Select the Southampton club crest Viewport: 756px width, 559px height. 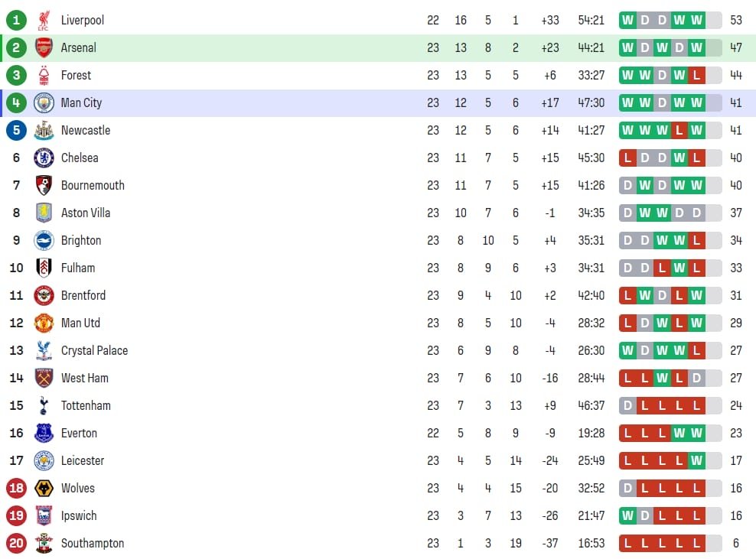tap(44, 543)
